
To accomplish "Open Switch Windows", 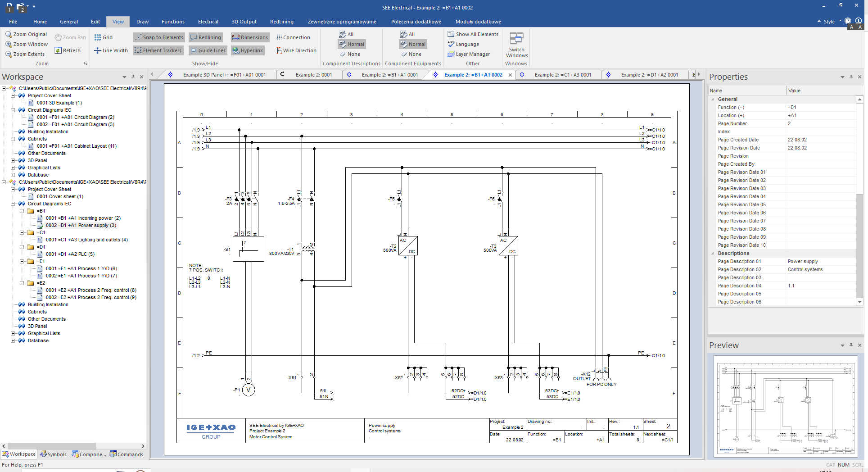I will coord(516,45).
